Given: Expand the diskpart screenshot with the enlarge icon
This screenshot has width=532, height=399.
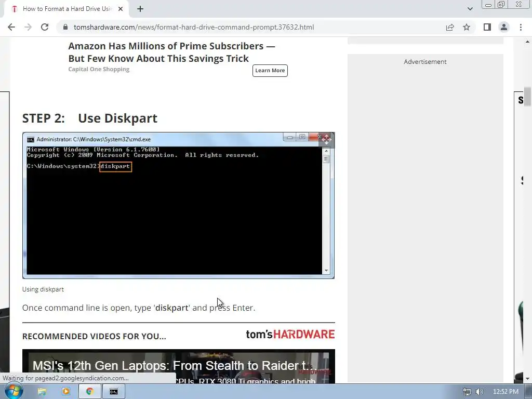Looking at the screenshot, I should [326, 140].
